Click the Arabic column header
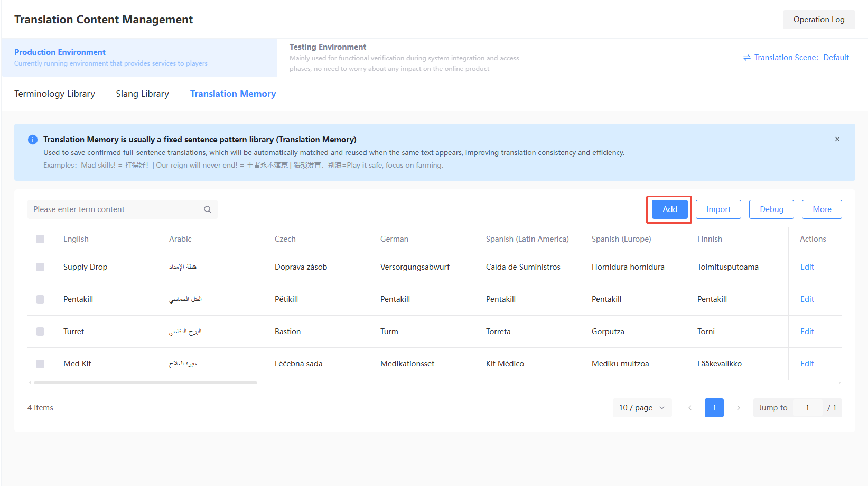The width and height of the screenshot is (868, 486). (180, 239)
